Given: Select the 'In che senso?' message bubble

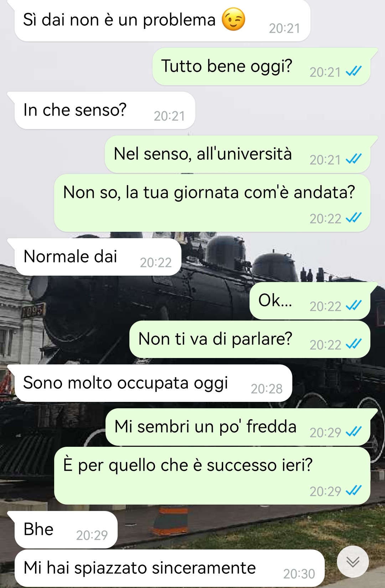Looking at the screenshot, I should coord(104,110).
